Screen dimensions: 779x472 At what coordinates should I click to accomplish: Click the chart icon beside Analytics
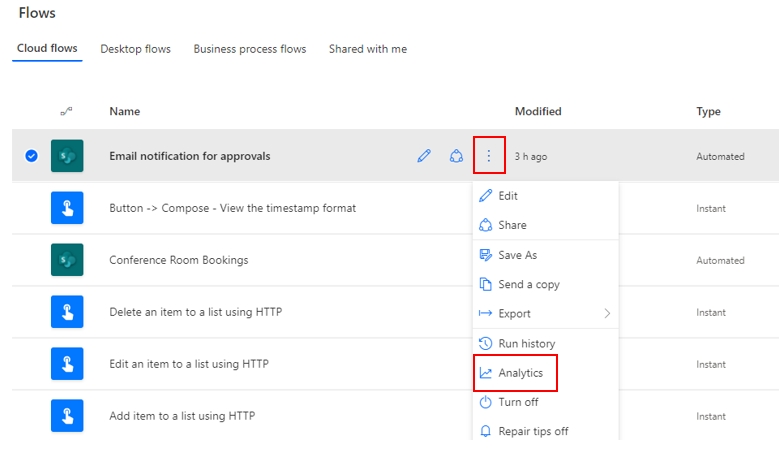(485, 373)
